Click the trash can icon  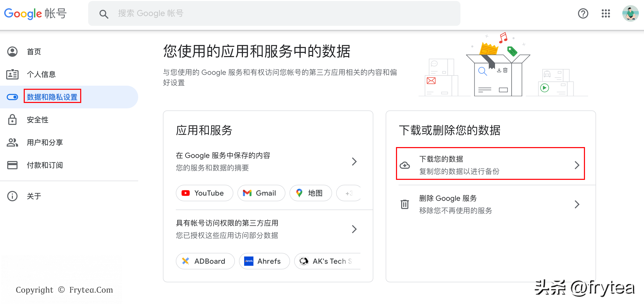pyautogui.click(x=404, y=204)
